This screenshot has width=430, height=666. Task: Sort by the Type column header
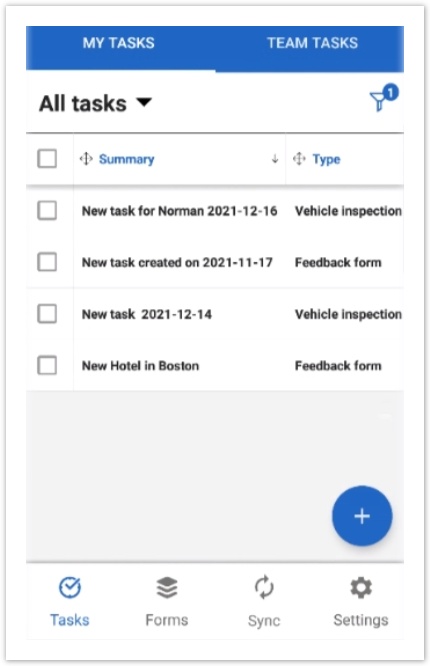[326, 159]
